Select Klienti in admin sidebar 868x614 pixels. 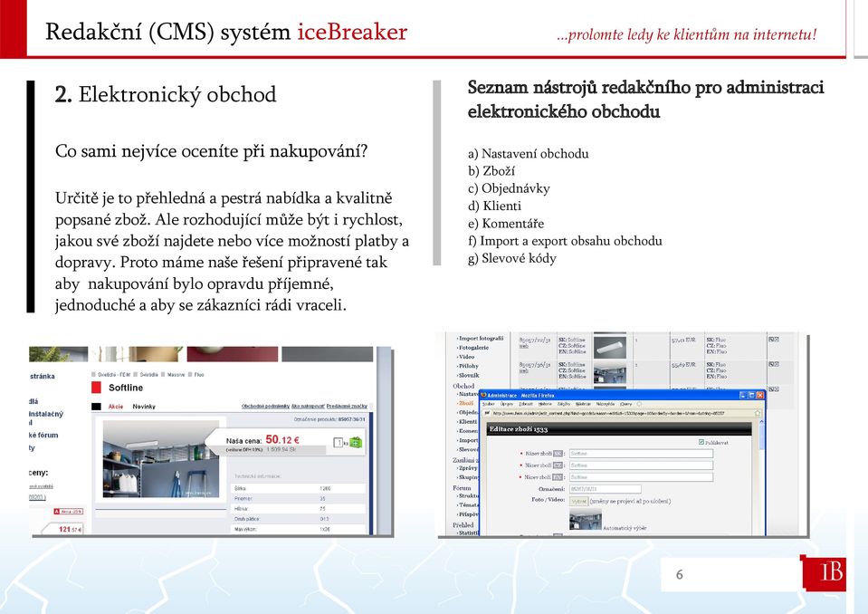click(468, 421)
